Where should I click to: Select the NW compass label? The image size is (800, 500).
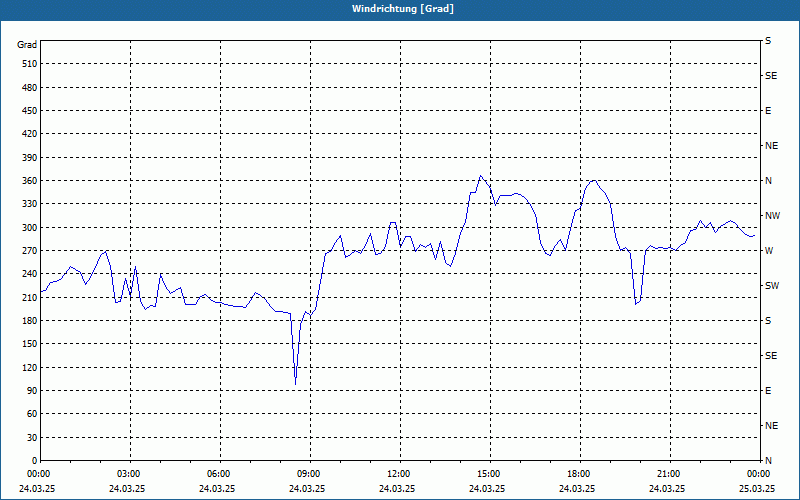point(772,216)
